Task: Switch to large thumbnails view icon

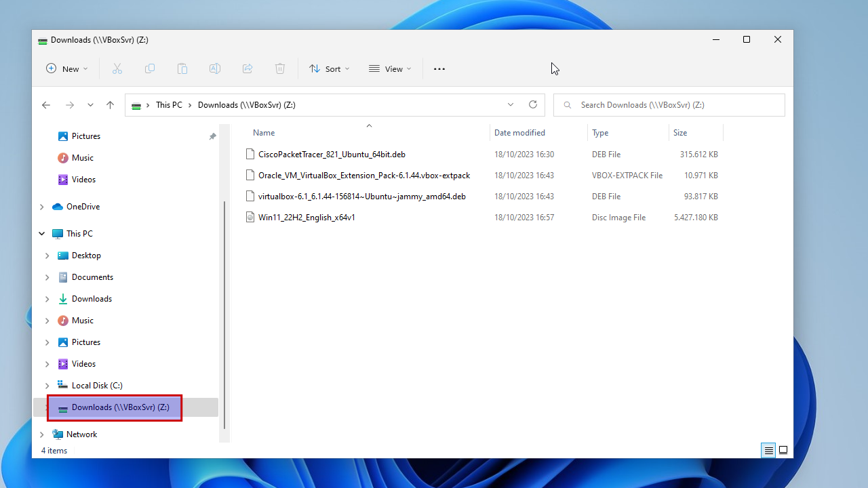Action: [x=783, y=450]
